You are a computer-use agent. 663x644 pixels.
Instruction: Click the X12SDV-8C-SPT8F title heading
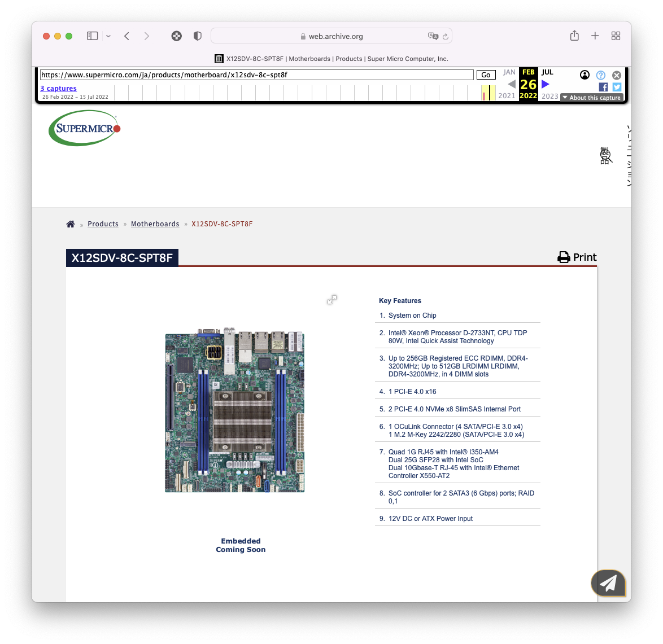122,258
